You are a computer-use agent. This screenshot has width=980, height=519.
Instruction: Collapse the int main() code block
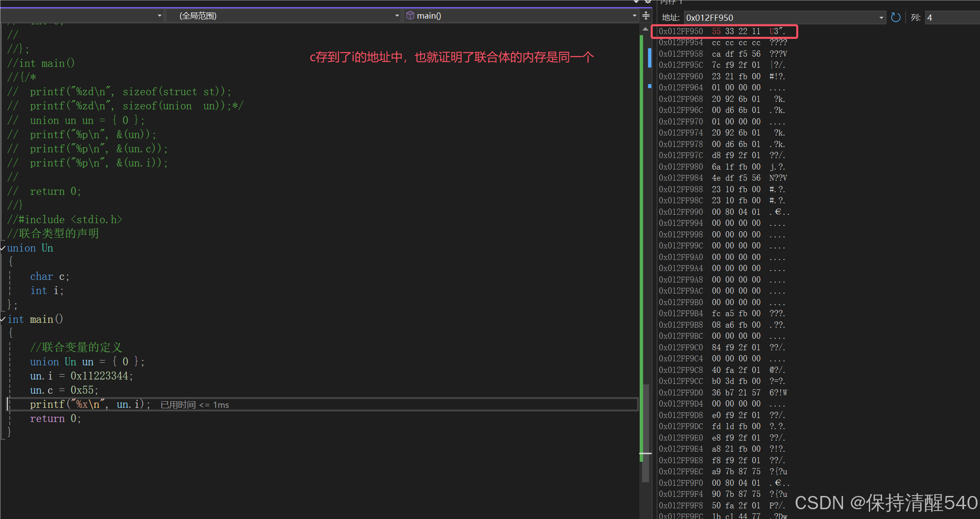click(3, 319)
